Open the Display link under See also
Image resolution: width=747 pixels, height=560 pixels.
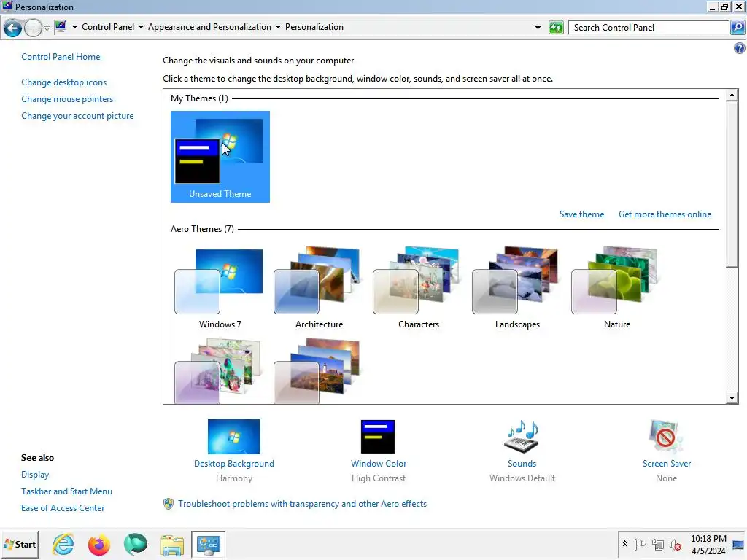(x=35, y=475)
